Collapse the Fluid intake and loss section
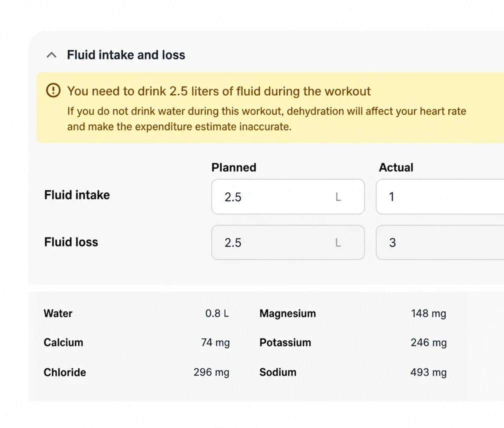504x428 pixels. (51, 55)
